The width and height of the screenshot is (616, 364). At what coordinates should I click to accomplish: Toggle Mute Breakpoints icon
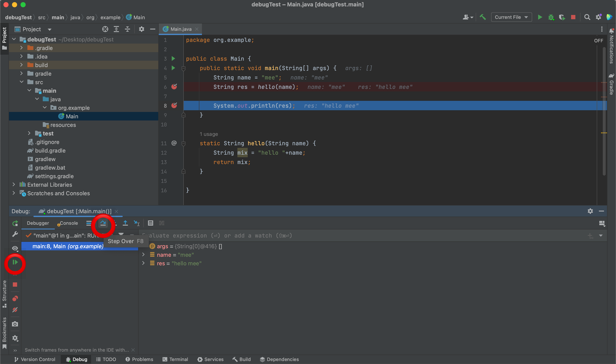point(15,310)
